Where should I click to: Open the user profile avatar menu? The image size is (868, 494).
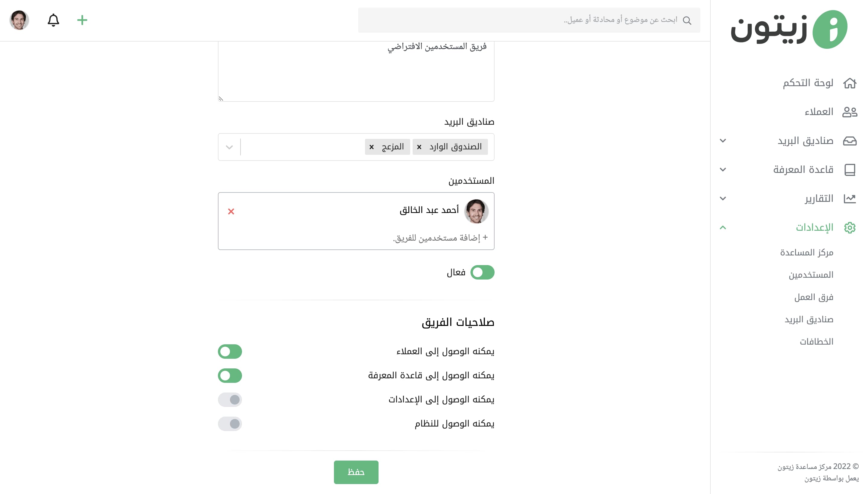click(19, 20)
